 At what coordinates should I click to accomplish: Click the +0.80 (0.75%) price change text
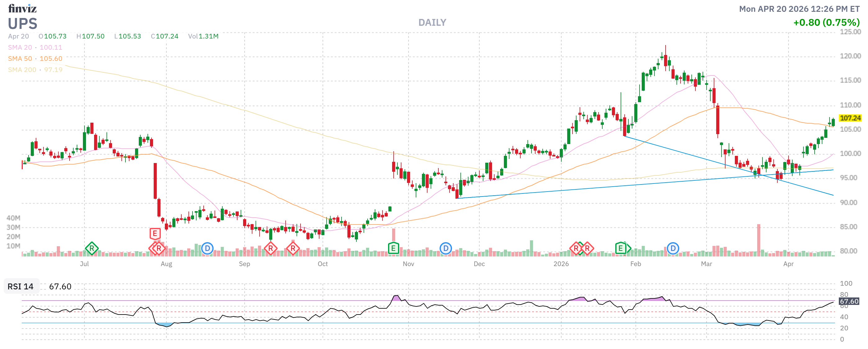[x=826, y=22]
